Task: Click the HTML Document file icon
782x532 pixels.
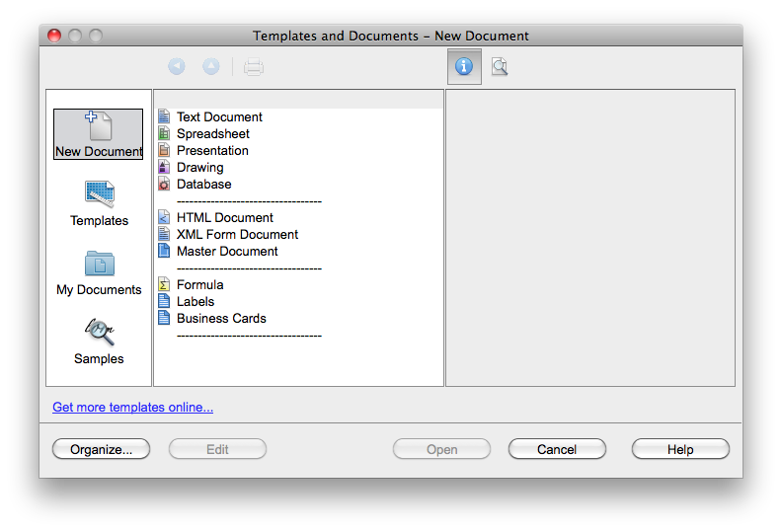Action: click(x=164, y=217)
